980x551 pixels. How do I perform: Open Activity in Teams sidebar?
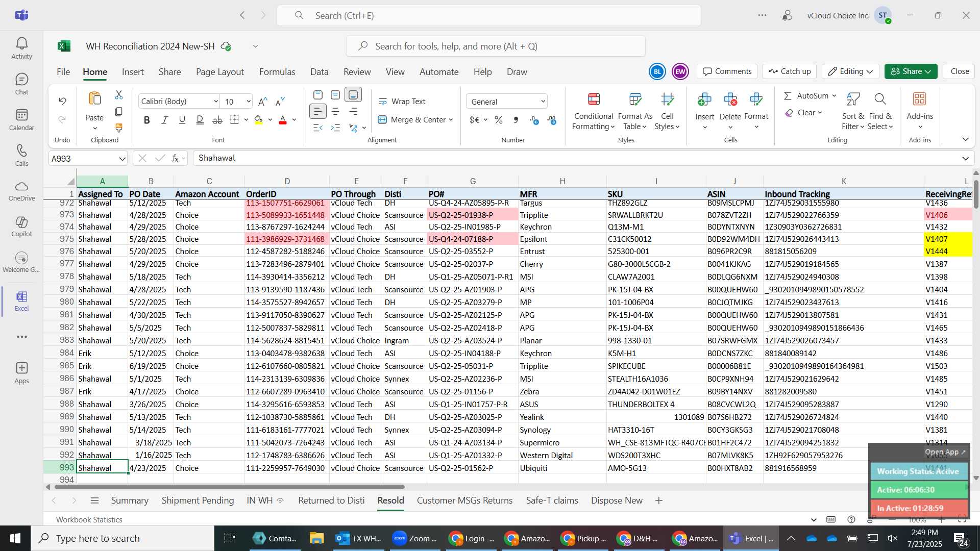(x=21, y=48)
